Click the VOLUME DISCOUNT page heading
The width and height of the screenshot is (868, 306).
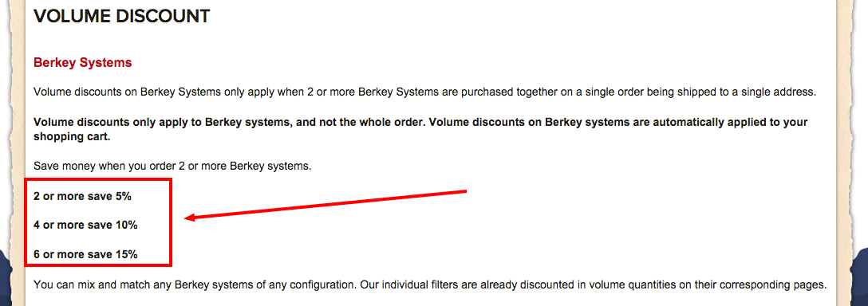pyautogui.click(x=122, y=16)
